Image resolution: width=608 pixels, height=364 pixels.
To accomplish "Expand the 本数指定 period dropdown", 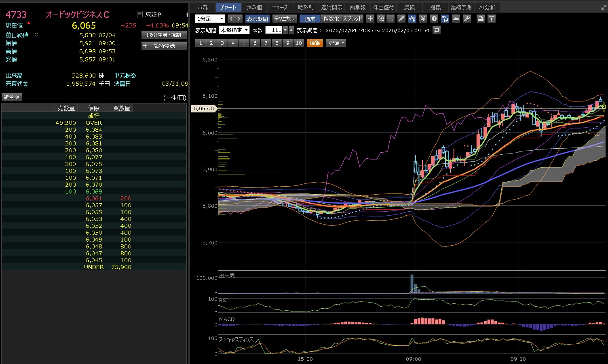I will click(x=234, y=30).
